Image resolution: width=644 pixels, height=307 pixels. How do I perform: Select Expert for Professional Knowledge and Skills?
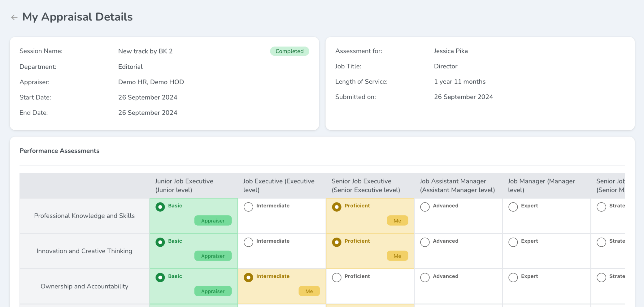(513, 207)
